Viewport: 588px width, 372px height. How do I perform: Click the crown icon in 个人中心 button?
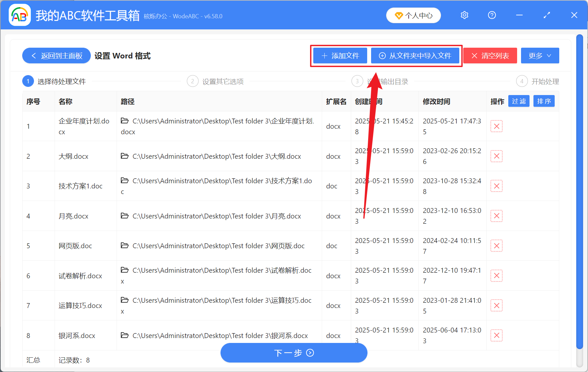pyautogui.click(x=399, y=15)
